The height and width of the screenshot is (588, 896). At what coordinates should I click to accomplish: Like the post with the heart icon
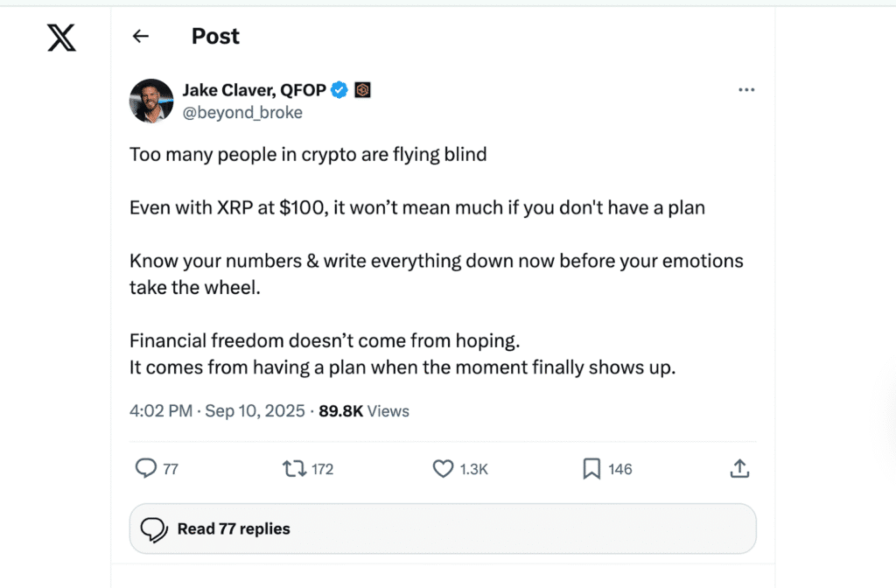click(x=444, y=469)
